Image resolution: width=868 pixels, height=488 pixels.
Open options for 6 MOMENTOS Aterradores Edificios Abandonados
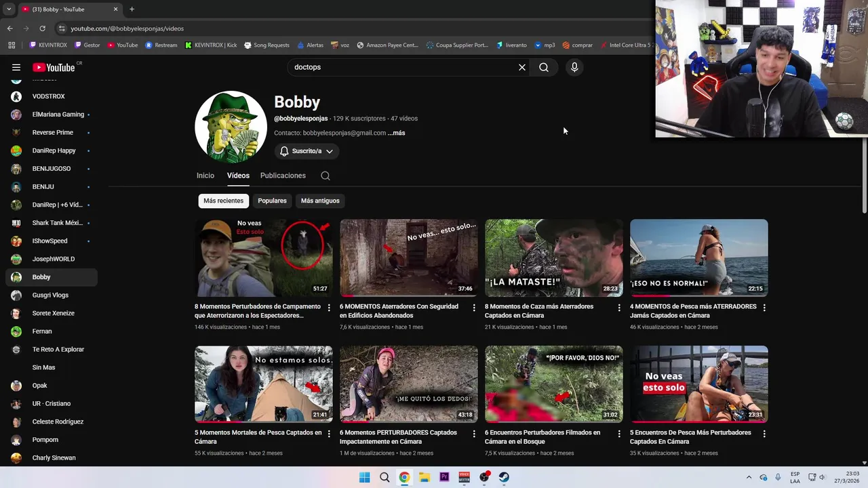tap(474, 308)
